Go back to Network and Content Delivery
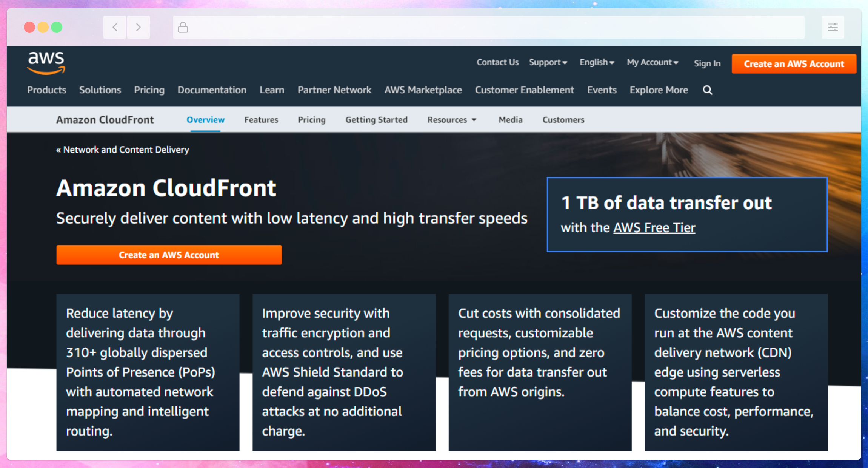This screenshot has width=868, height=468. point(123,150)
